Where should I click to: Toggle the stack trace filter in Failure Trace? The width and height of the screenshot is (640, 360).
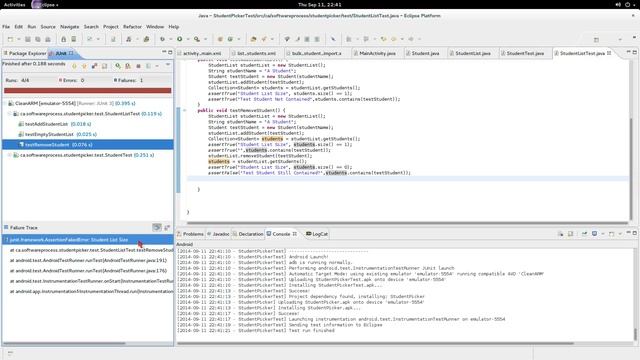point(157,227)
